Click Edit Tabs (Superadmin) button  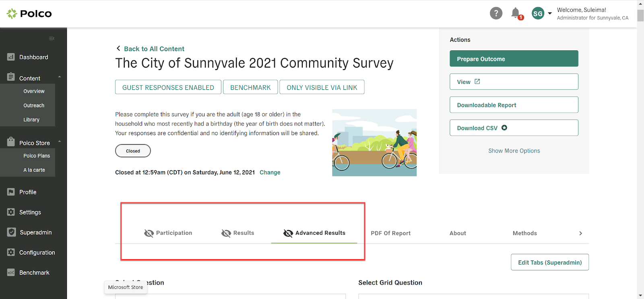tap(550, 262)
